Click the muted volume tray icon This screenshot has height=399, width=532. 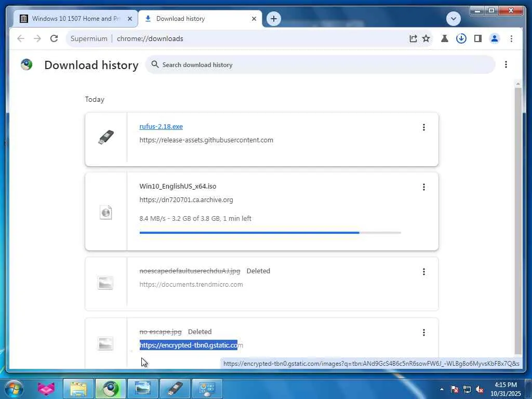480,389
